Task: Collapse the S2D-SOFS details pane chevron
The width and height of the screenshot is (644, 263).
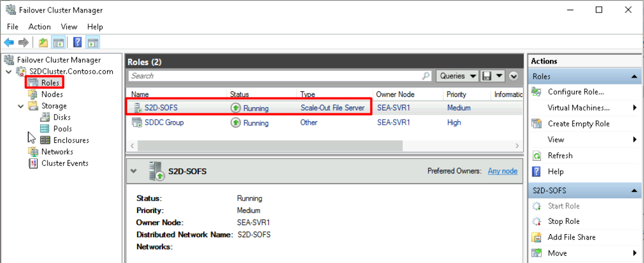Action: 134,171
